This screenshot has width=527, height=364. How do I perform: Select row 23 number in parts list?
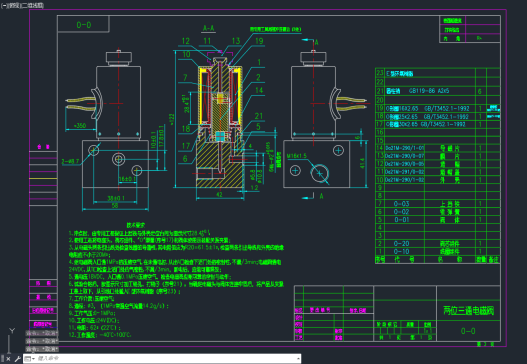click(380, 73)
